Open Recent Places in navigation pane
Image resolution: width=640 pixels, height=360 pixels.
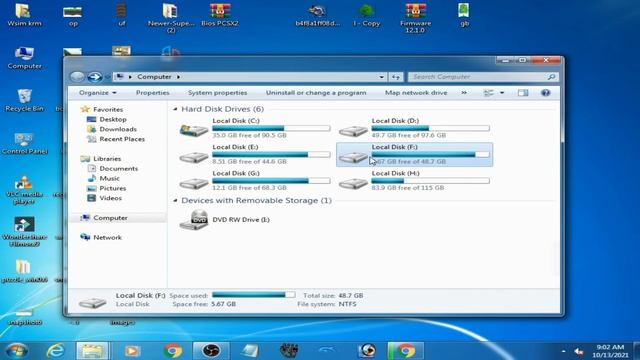coord(122,139)
